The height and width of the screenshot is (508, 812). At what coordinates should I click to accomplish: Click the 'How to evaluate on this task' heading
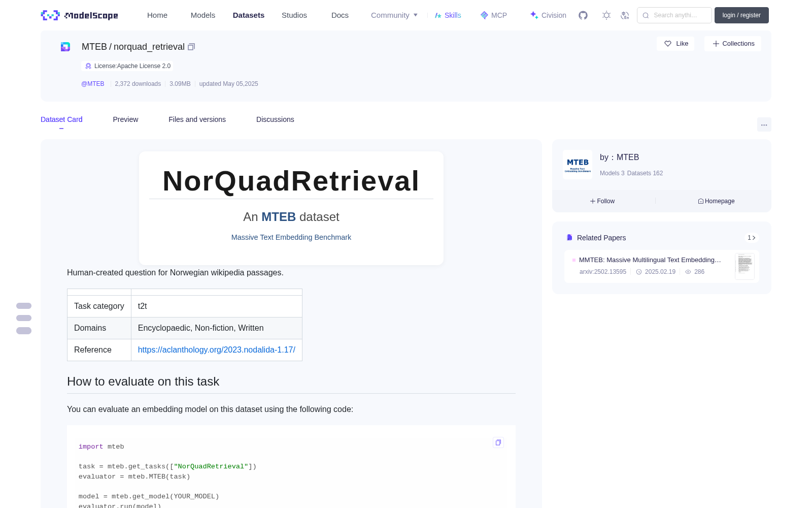tap(143, 382)
